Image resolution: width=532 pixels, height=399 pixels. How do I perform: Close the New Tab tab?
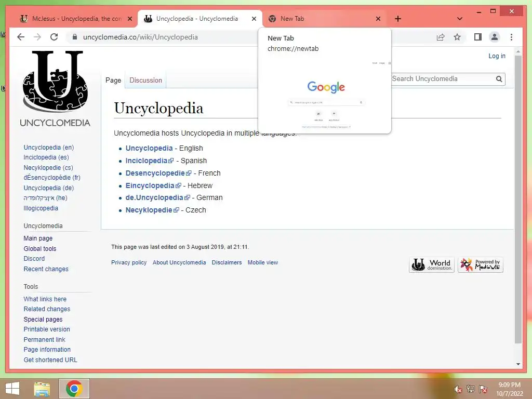(x=378, y=19)
